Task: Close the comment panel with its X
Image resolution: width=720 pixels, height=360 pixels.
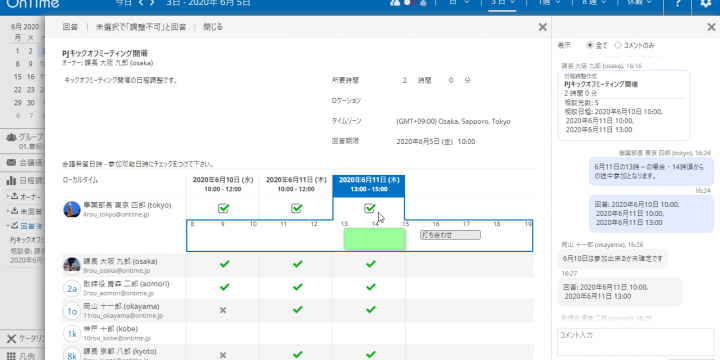Action: click(x=711, y=28)
